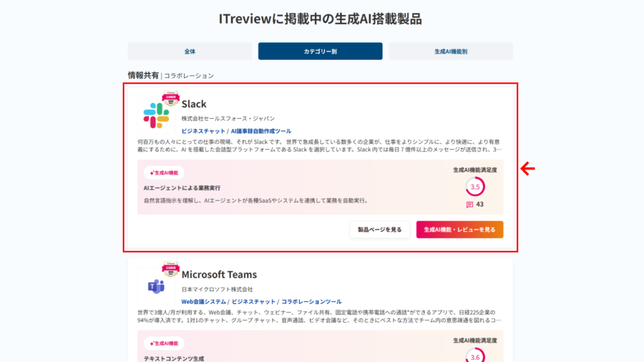644x362 pixels.
Task: Click the 生成AI機能 badge in Teams card
Action: point(164,343)
